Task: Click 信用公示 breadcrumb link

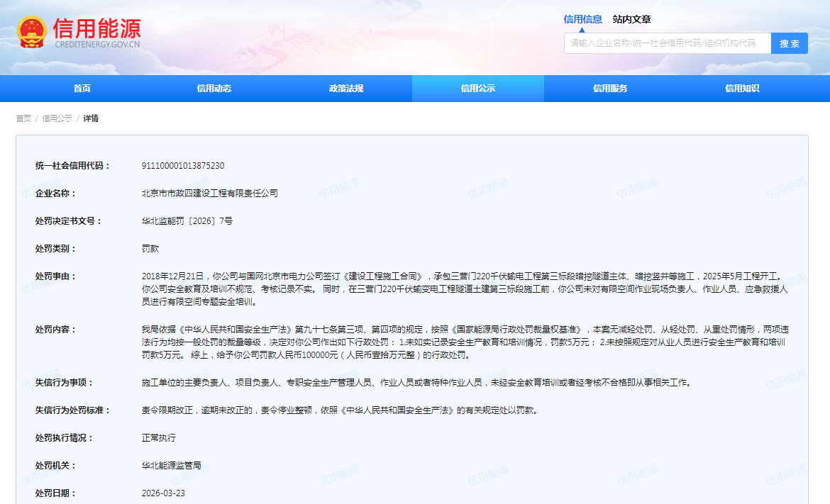Action: coord(57,118)
